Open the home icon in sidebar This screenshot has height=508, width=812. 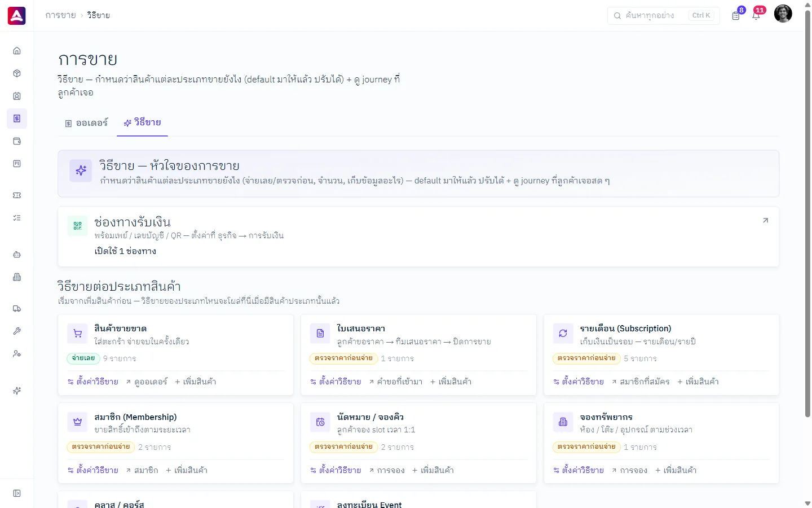click(17, 51)
